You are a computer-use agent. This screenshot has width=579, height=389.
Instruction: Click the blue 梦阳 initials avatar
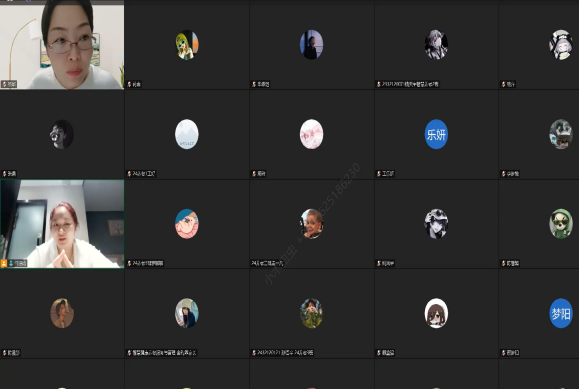tap(561, 313)
